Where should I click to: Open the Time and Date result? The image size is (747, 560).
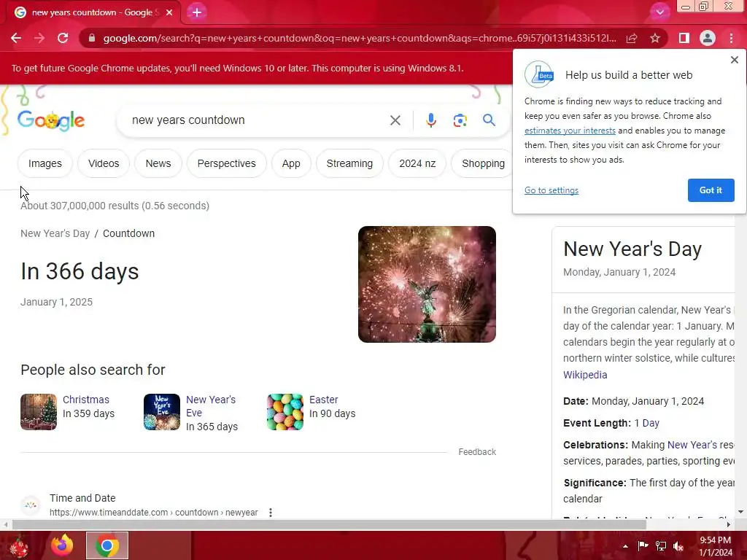point(82,498)
